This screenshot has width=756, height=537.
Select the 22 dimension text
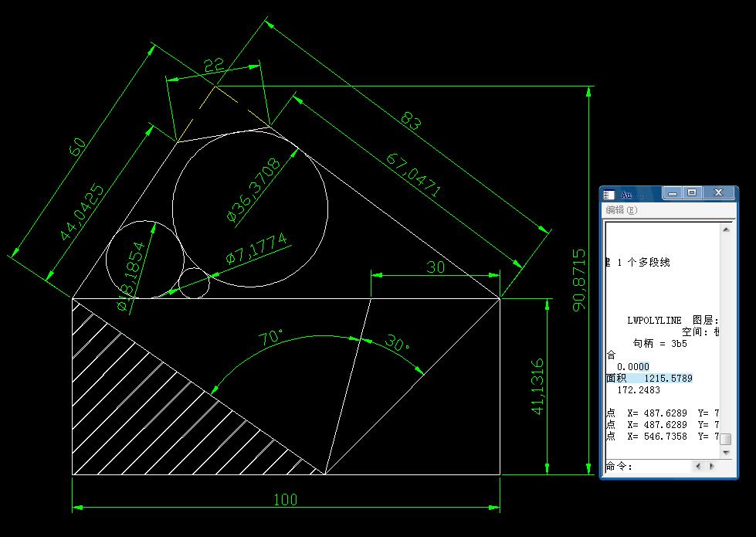(x=214, y=65)
